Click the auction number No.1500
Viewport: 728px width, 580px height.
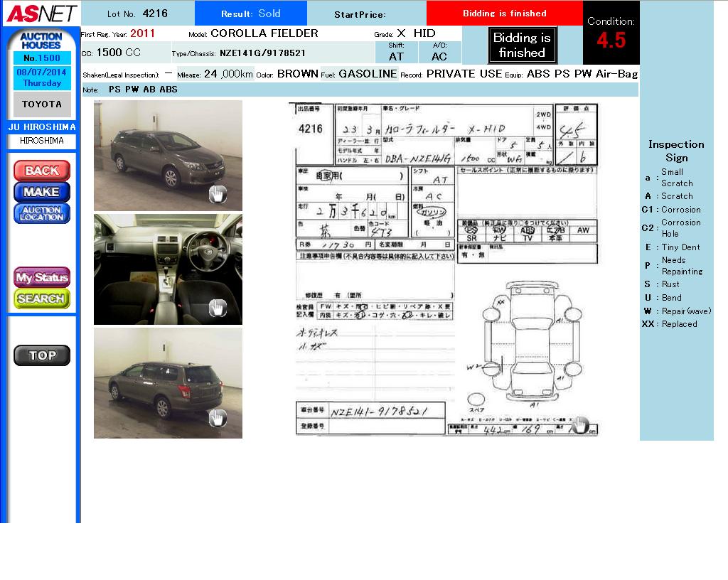click(42, 58)
